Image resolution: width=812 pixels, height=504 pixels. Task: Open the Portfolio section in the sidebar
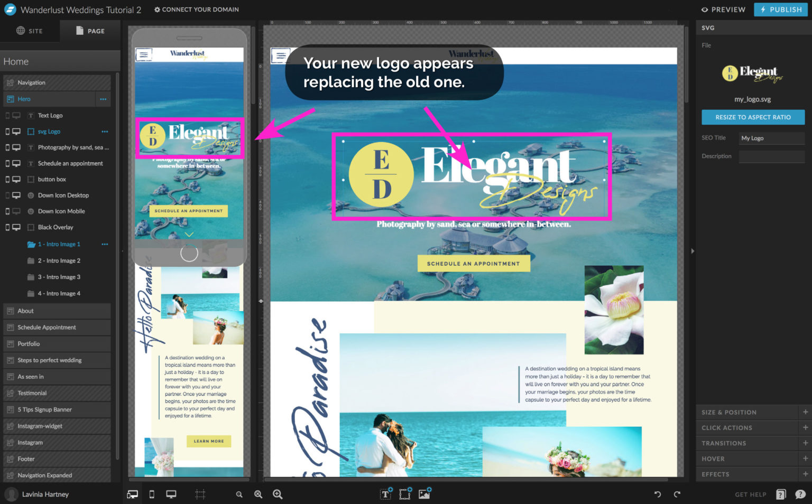pos(57,343)
